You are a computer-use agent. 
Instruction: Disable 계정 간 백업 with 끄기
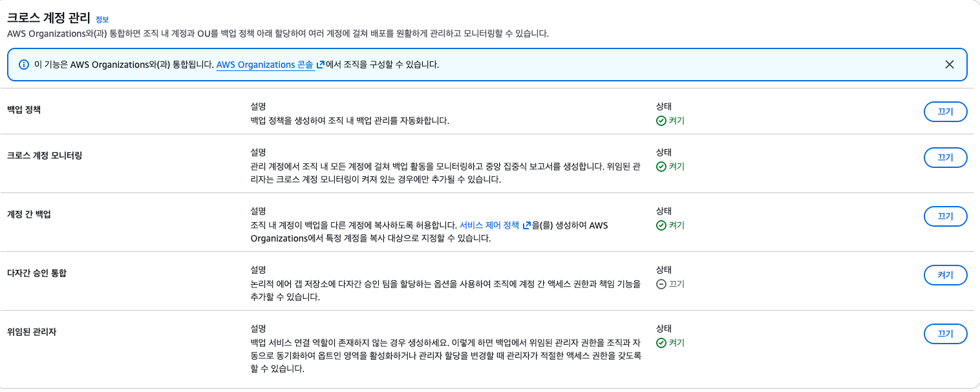coord(945,216)
